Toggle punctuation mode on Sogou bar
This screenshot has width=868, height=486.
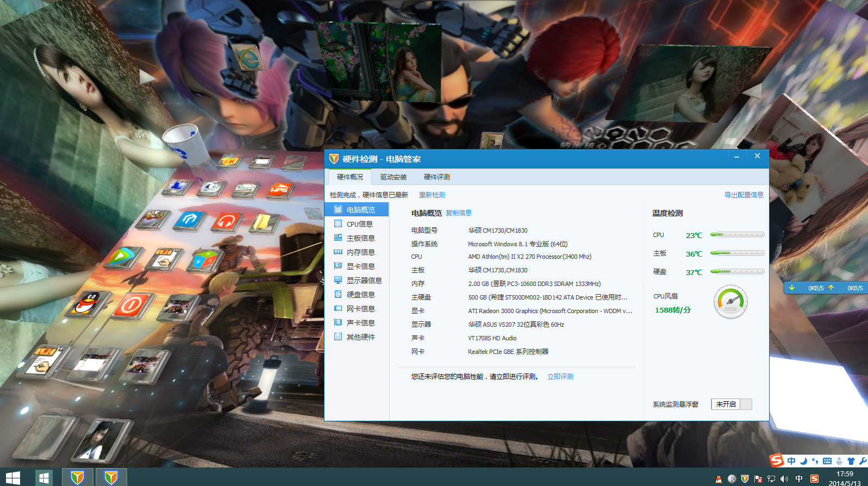(x=815, y=461)
